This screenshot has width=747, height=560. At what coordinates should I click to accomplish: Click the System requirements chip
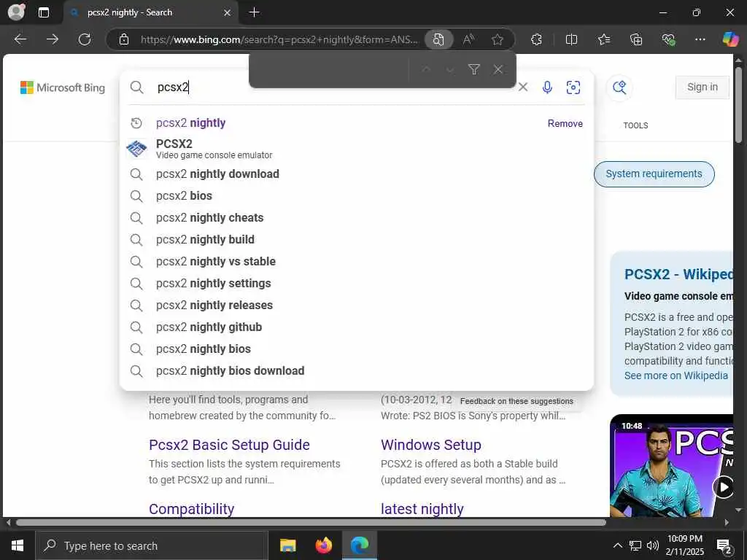654,174
